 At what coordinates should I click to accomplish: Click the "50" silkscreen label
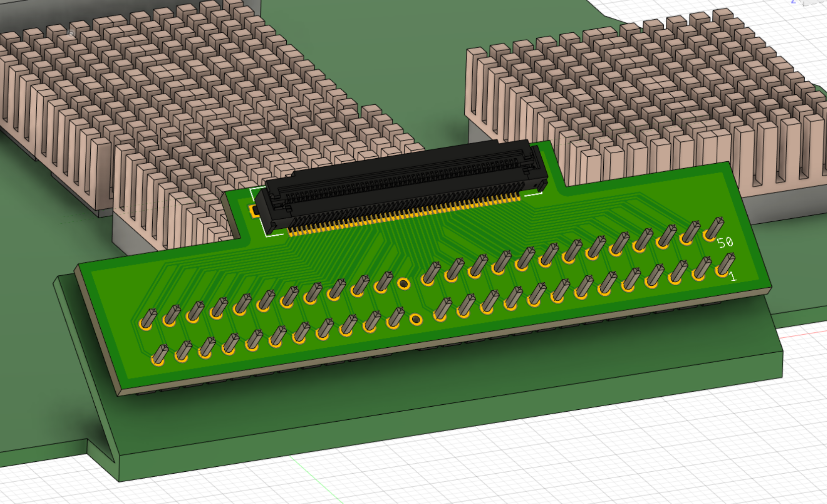pyautogui.click(x=725, y=242)
